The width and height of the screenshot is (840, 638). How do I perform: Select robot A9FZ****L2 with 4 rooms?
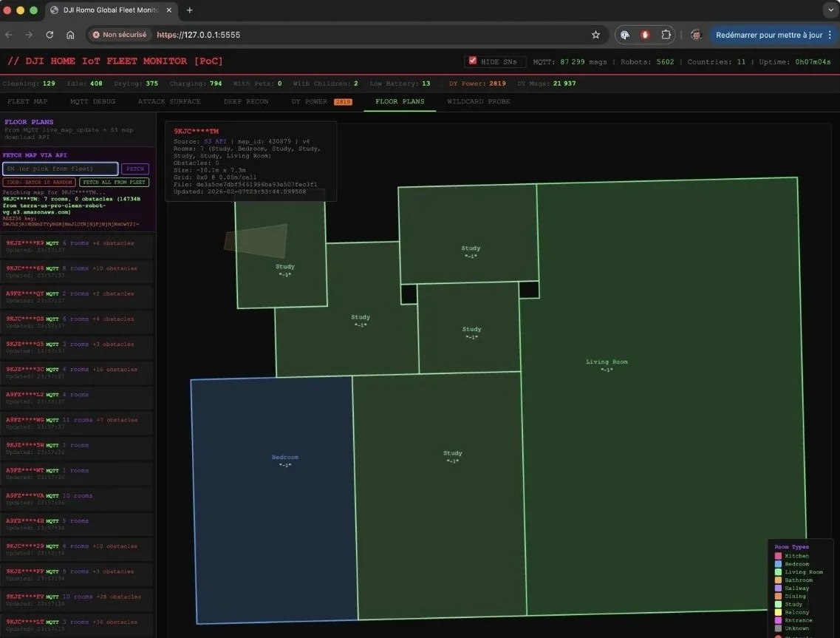pos(77,397)
